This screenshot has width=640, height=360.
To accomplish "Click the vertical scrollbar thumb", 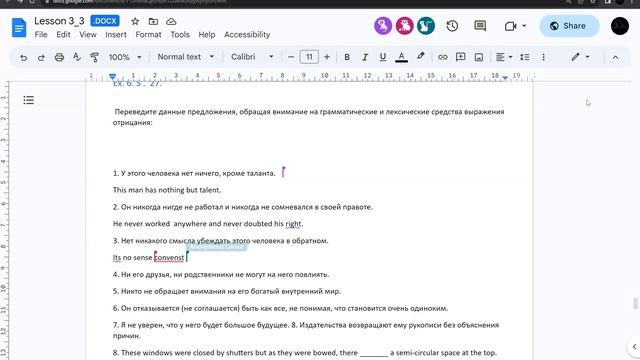I will point(635,304).
